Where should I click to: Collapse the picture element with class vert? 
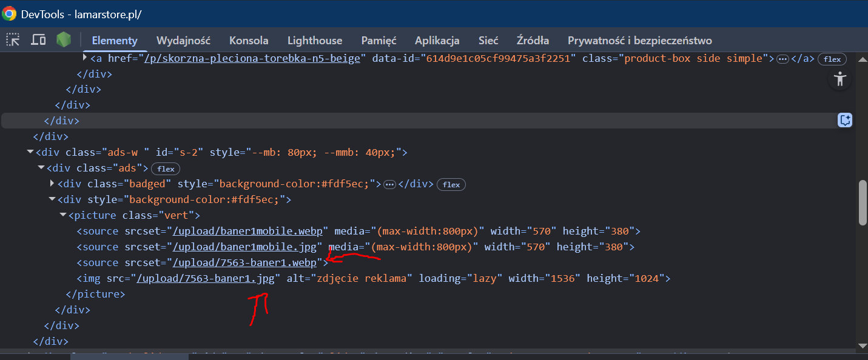(x=62, y=215)
